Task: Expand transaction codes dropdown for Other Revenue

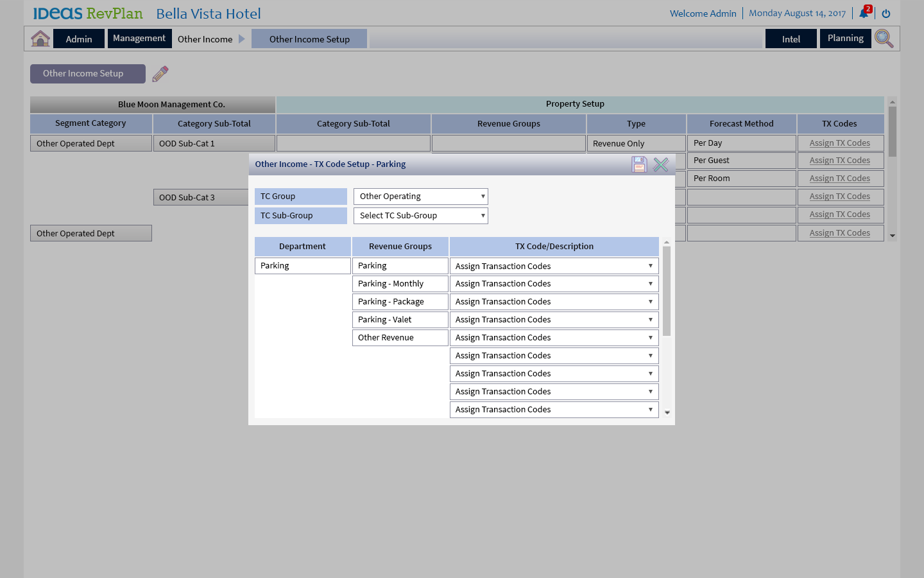Action: pos(554,338)
